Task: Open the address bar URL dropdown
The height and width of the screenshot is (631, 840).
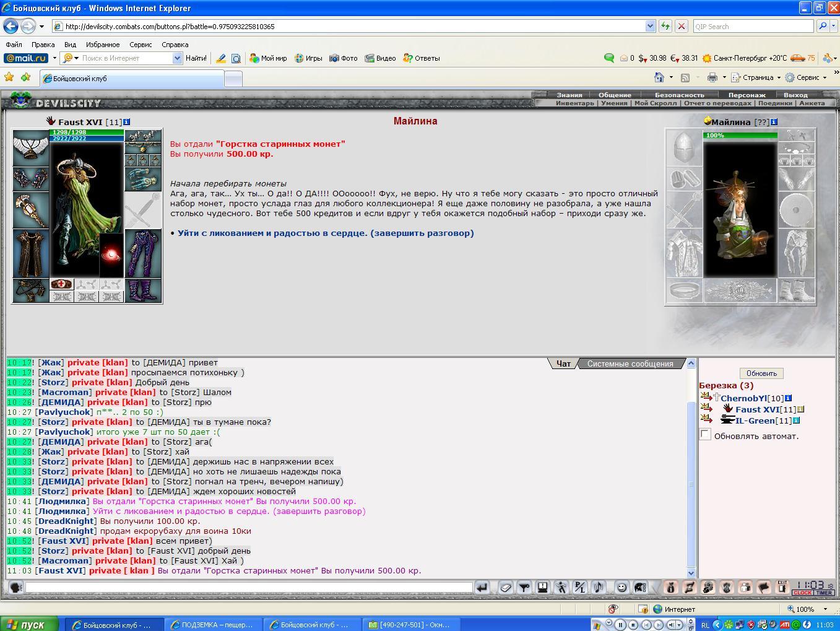Action: tap(650, 26)
